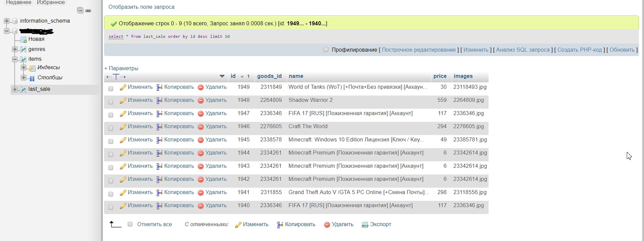Click the Отобразить поле запроса link
The height and width of the screenshot is (241, 644).
[x=141, y=7]
